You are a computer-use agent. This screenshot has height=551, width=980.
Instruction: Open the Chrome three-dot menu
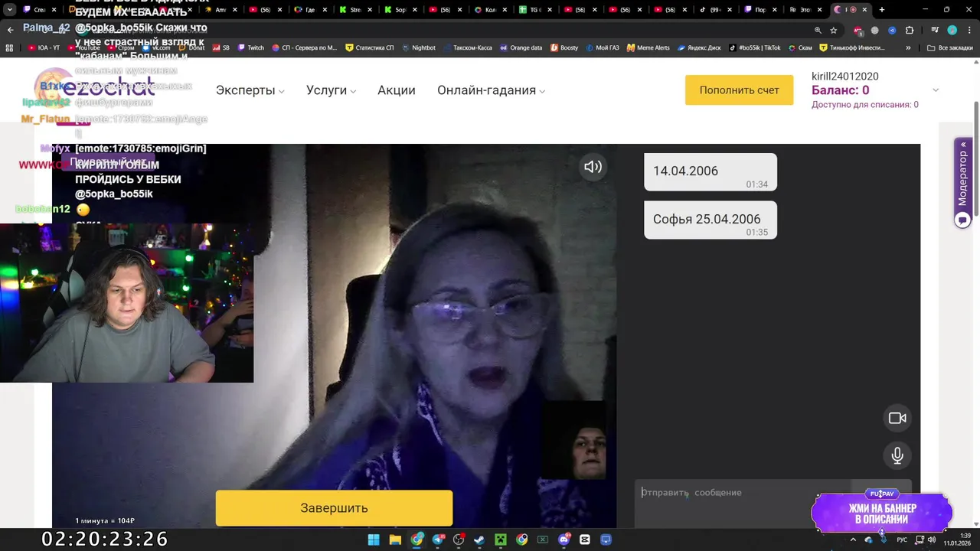point(969,30)
